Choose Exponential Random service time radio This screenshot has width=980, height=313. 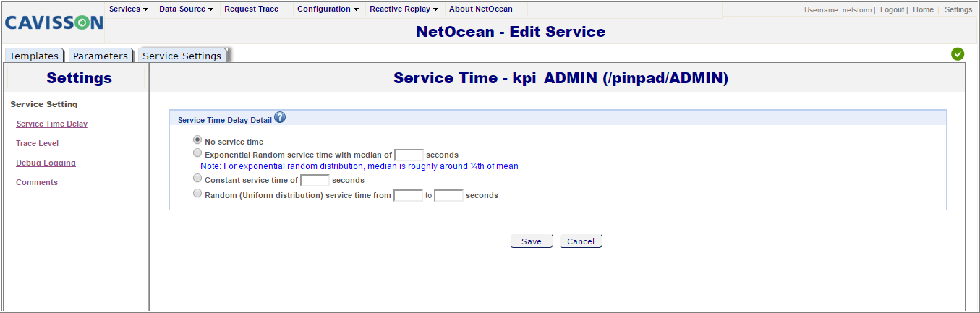[197, 153]
